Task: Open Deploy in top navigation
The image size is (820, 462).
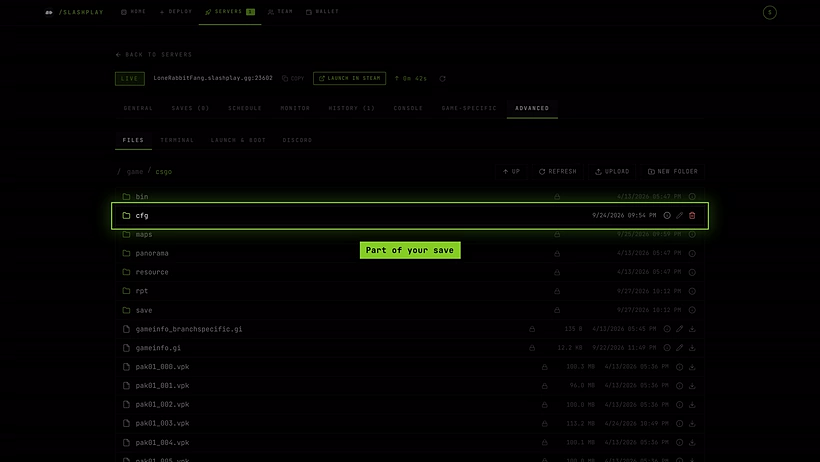Action: [x=176, y=12]
